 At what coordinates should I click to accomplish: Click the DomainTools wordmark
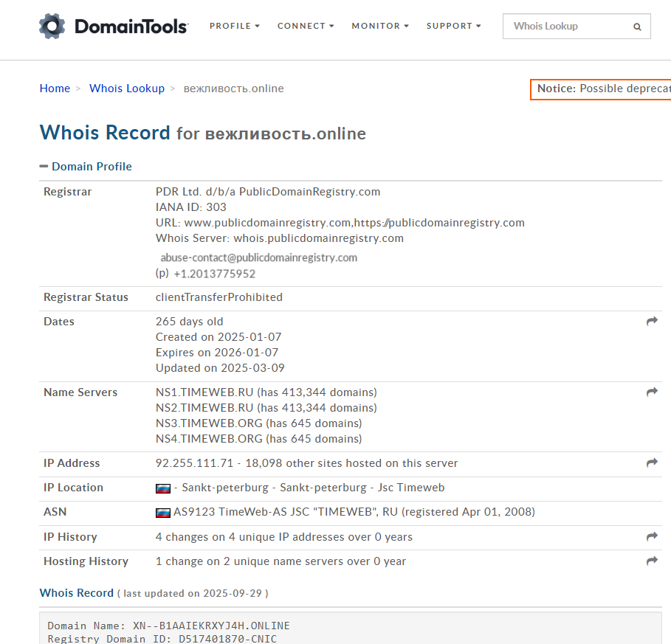pyautogui.click(x=131, y=27)
